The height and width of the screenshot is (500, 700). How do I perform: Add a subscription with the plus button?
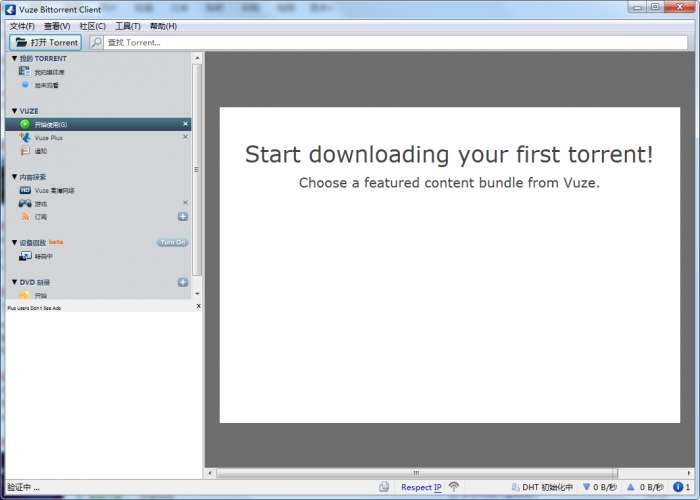(x=183, y=217)
